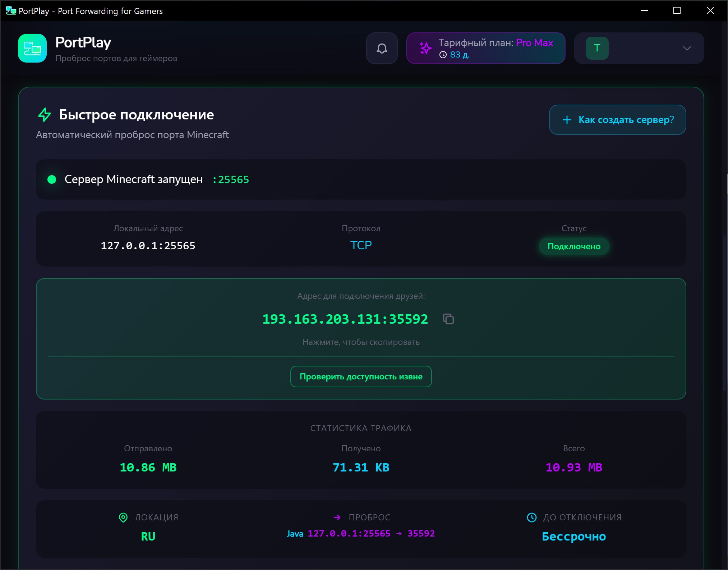Minimize the PortPlay window
Image resolution: width=728 pixels, height=570 pixels.
click(x=644, y=10)
